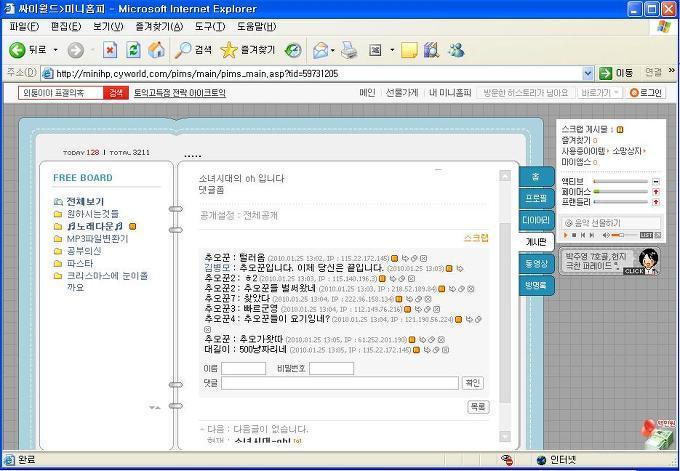
Task: Click the 박주영 7호골 ad banner
Action: pyautogui.click(x=610, y=261)
